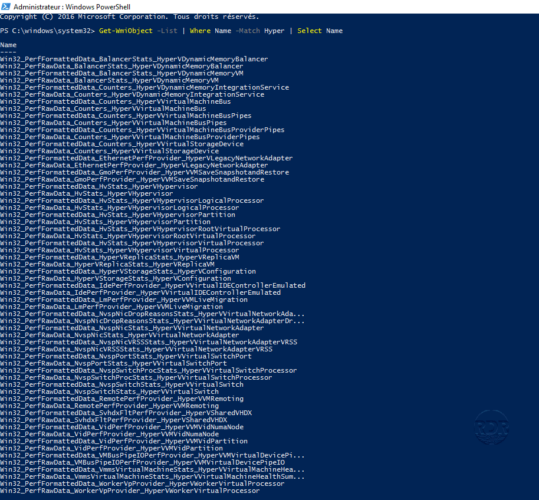Click the 'Administrateur : Windows PowerShell' window title
539x500 pixels.
(72, 7)
